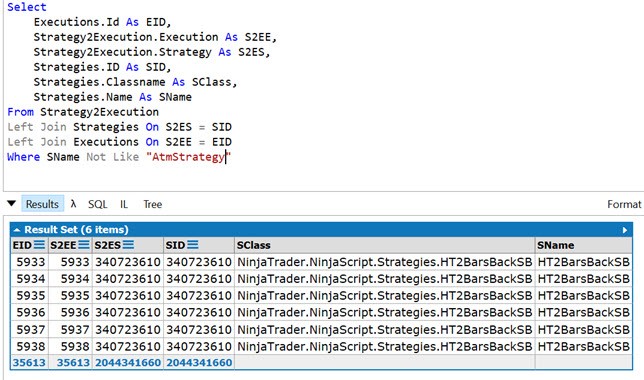The width and height of the screenshot is (644, 380).
Task: Click Left Join Strategies line
Action: point(120,127)
